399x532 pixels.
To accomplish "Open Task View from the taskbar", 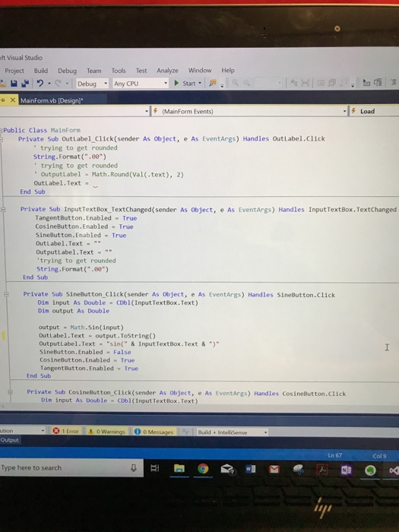I will (x=155, y=469).
